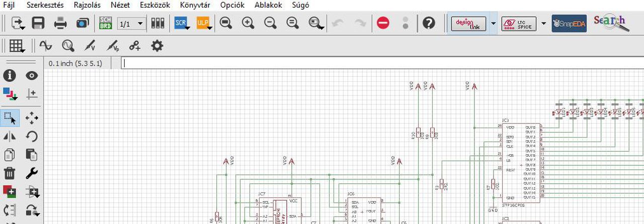Open the SCR script dropdown button
Viewport: 644px width, 224px height.
pos(182,23)
